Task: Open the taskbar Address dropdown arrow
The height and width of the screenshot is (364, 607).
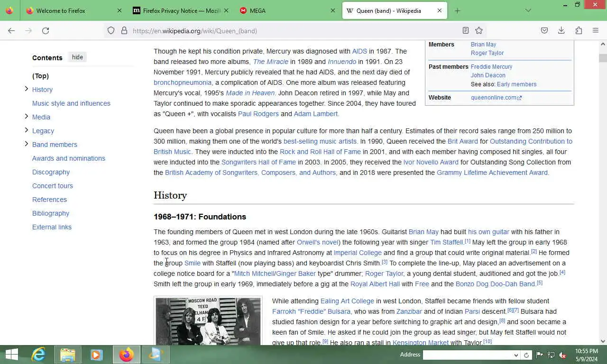Action: [516, 355]
